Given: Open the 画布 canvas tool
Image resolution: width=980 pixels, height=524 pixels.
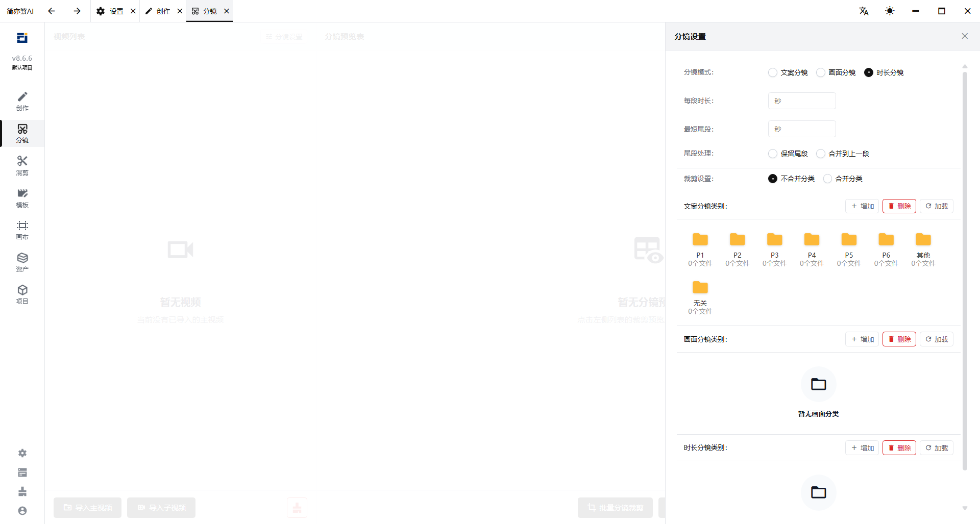Looking at the screenshot, I should click(x=22, y=230).
